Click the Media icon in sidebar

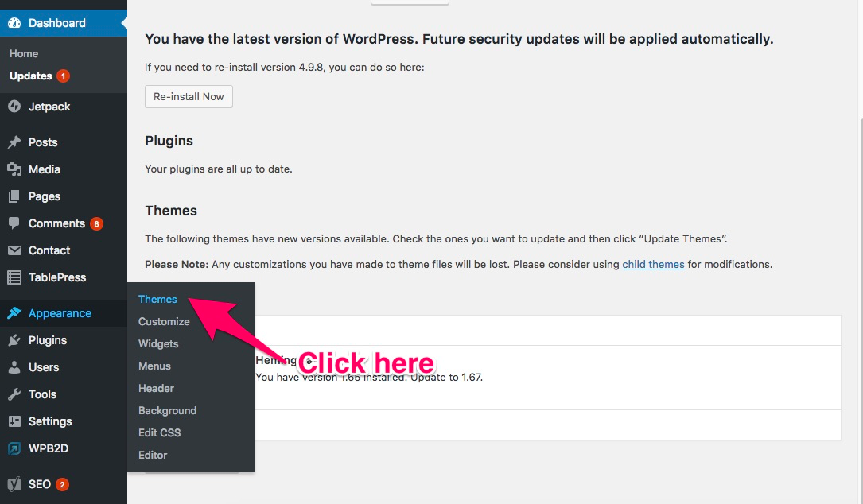point(14,169)
